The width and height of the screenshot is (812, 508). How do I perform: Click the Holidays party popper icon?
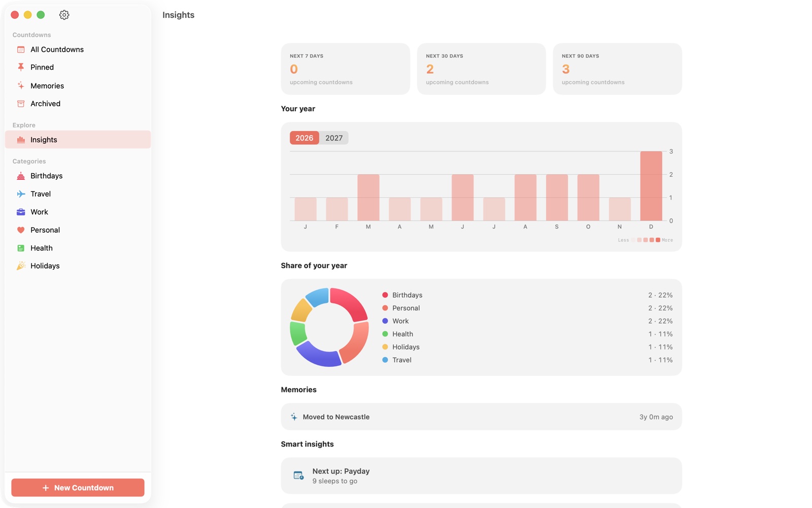tap(21, 266)
